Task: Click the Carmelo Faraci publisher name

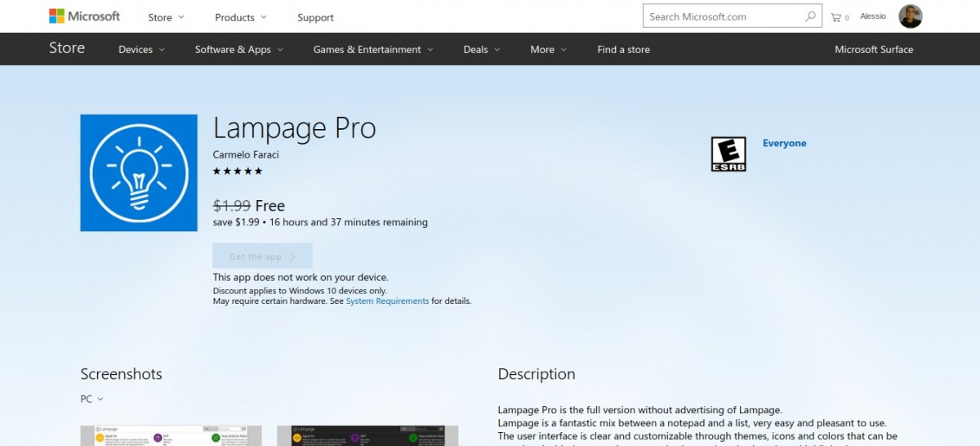Action: pos(246,154)
